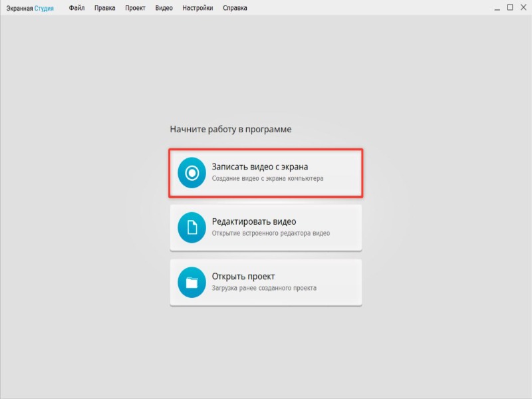Click the "Начните работу в программе" heading
The width and height of the screenshot is (532, 399).
pyautogui.click(x=230, y=129)
